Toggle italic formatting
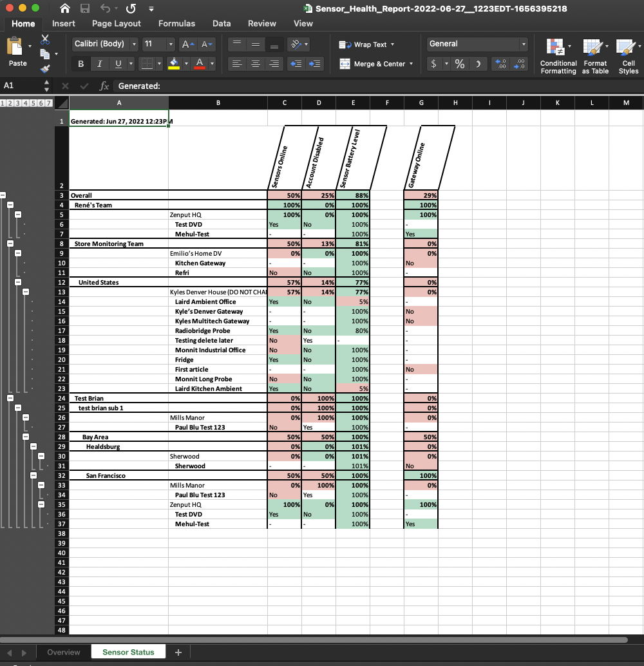Image resolution: width=644 pixels, height=666 pixels. 98,64
